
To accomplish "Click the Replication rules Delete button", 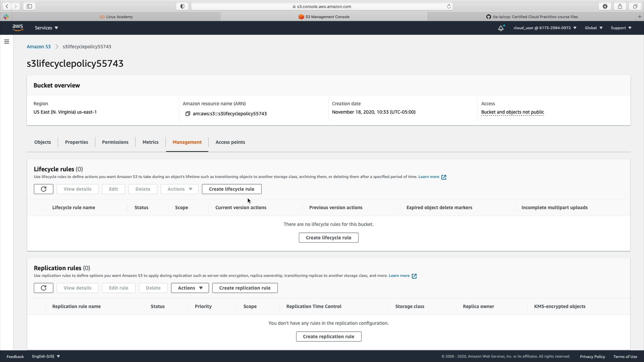I will coord(153,288).
